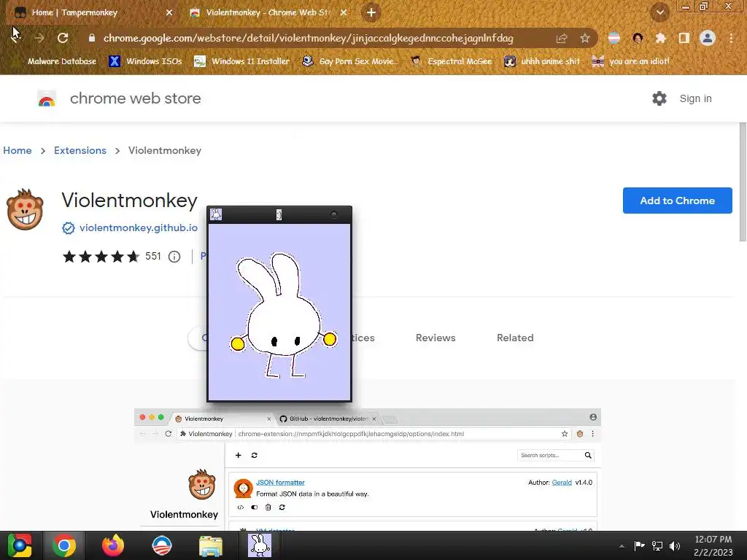Go forward in browser history
This screenshot has width=747, height=560.
[39, 38]
